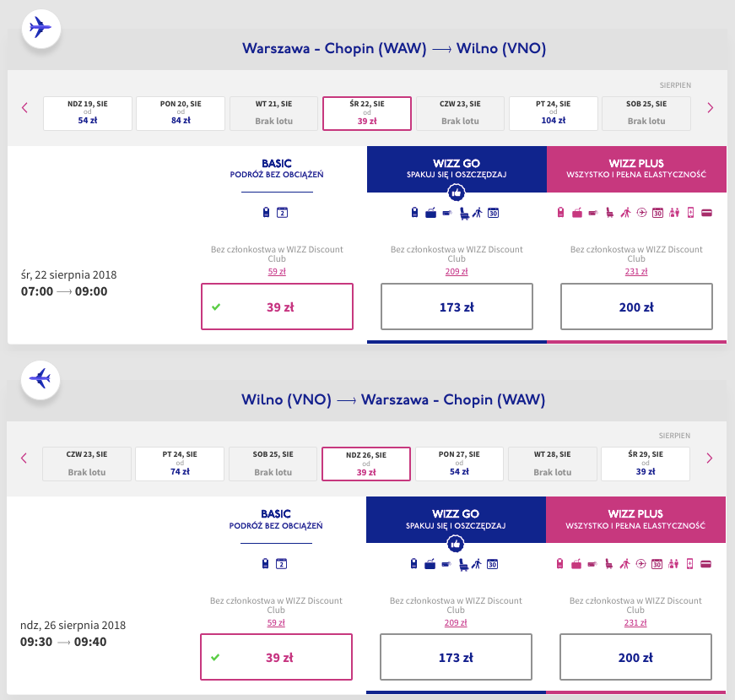Click return BASIC column header

coord(276,519)
